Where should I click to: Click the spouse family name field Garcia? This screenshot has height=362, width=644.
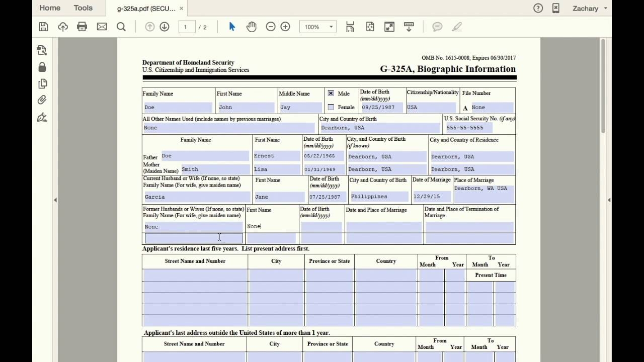pos(197,197)
